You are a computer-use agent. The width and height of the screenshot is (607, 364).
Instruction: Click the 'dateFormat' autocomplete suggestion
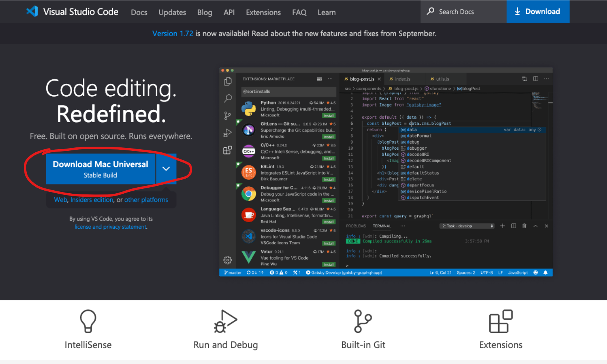[x=419, y=136]
